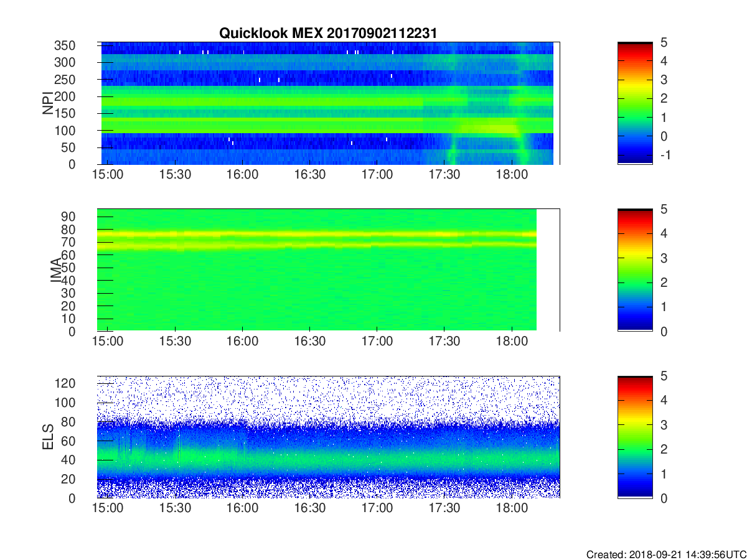This screenshot has height=560, width=747.
Task: Click the 17:00 time tick under IMA plot
Action: point(377,343)
